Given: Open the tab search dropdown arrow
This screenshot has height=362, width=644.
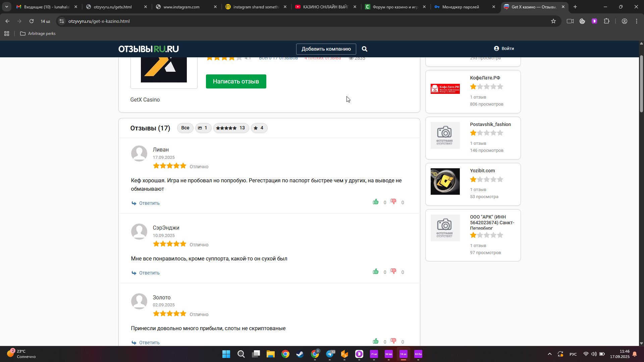Looking at the screenshot, I should (x=7, y=7).
